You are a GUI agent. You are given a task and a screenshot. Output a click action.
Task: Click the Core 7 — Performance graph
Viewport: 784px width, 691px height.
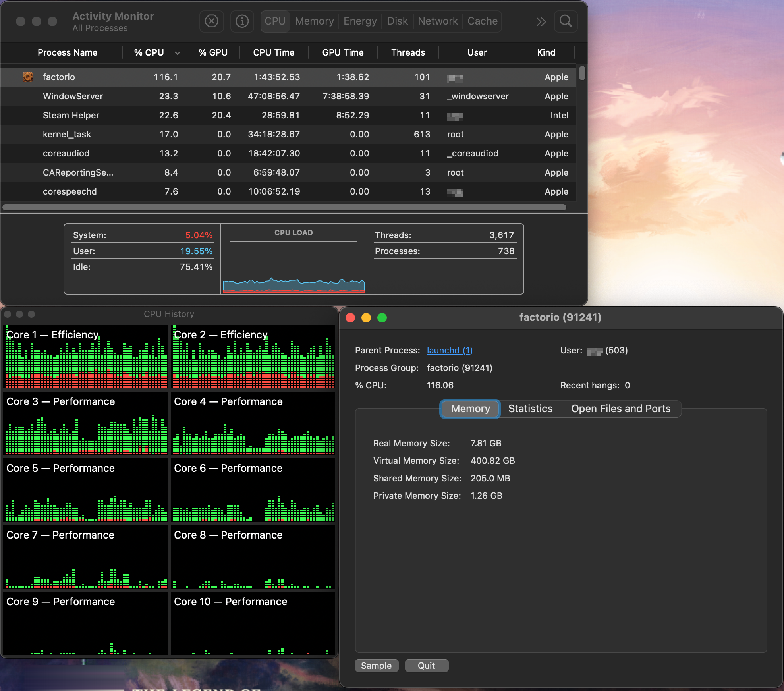click(x=86, y=556)
